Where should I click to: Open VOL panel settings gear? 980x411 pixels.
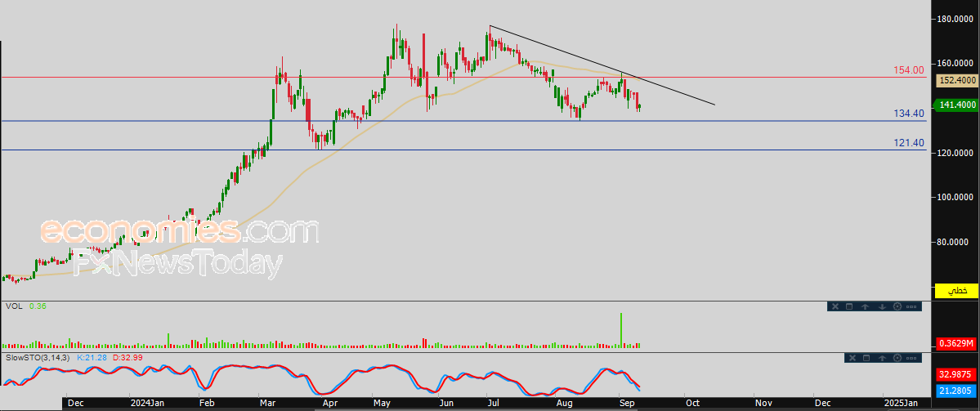(897, 306)
